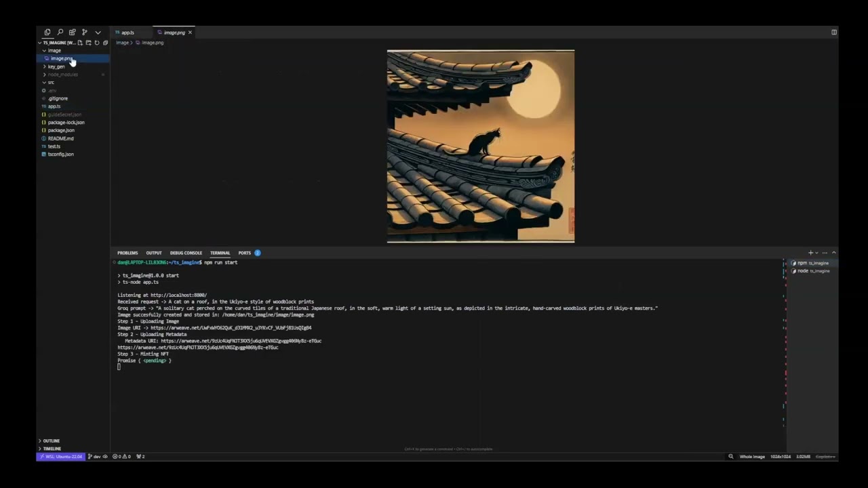This screenshot has height=488, width=868.
Task: Open the Search view icon
Action: click(60, 32)
